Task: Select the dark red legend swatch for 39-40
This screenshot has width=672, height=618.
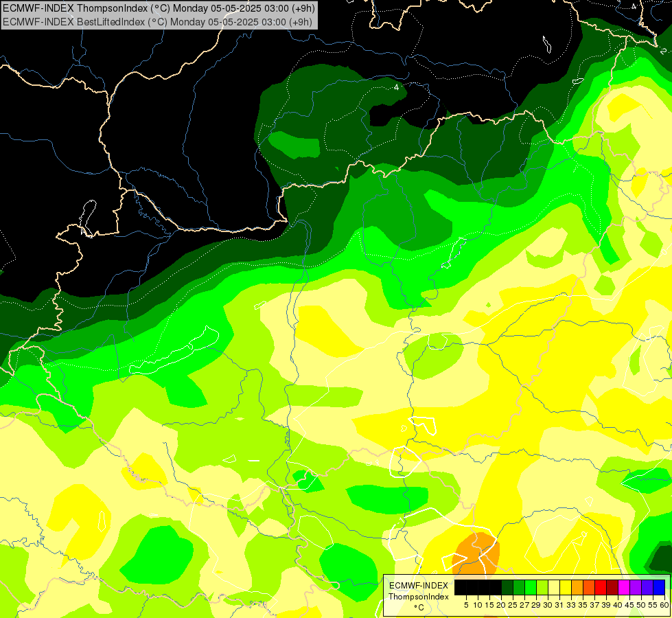Action: click(x=612, y=587)
